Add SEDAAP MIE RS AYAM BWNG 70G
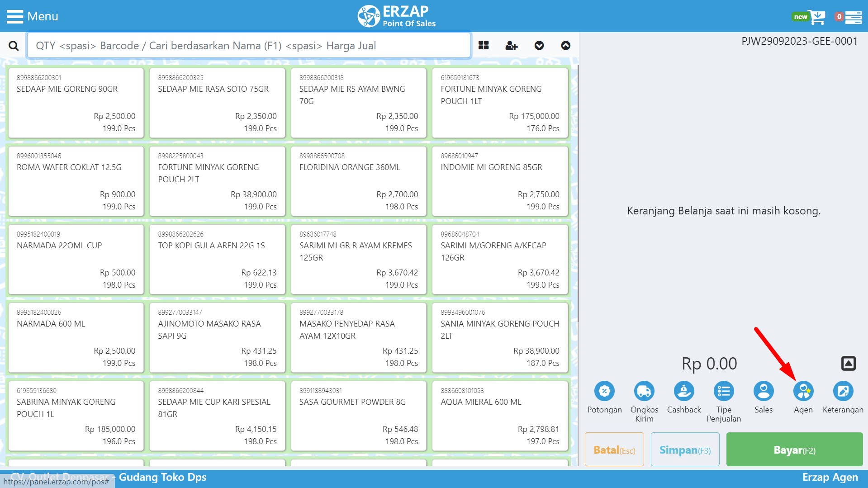This screenshot has height=488, width=868. click(359, 103)
